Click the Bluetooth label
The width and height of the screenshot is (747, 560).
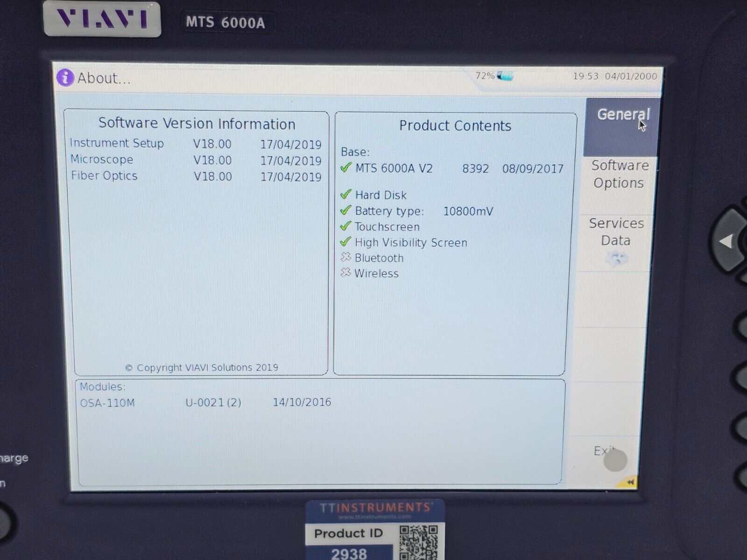tap(379, 258)
